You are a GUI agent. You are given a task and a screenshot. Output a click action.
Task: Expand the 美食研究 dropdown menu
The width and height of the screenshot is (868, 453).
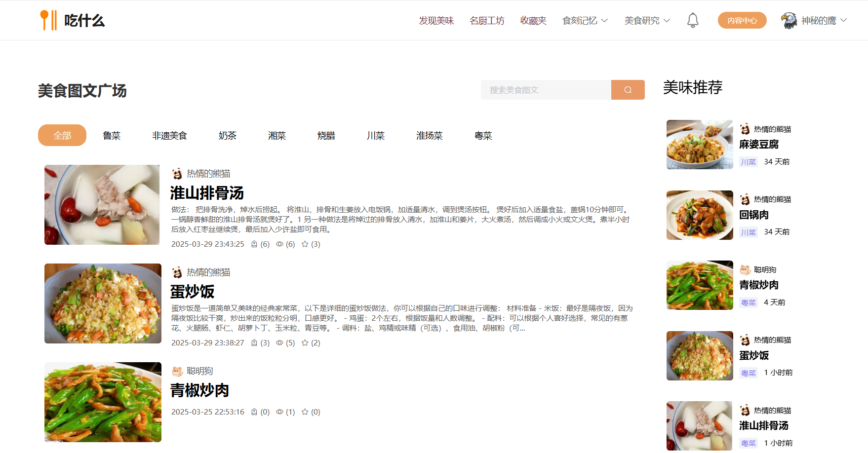647,20
